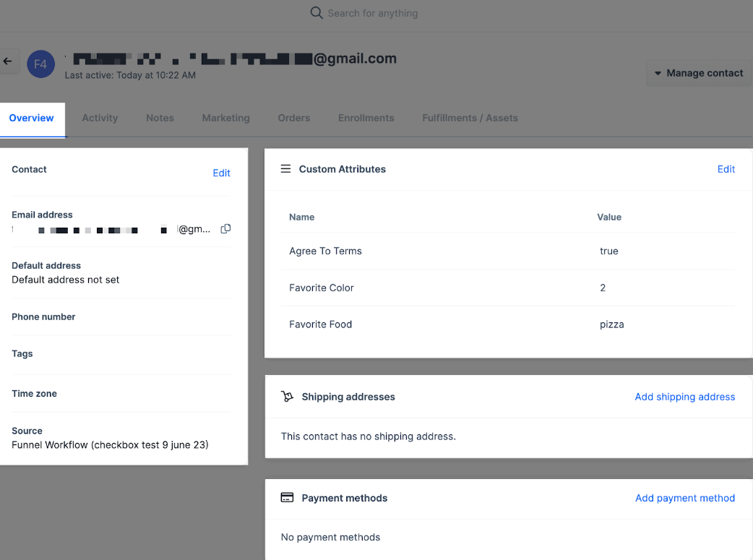Click the Name column header

[301, 217]
